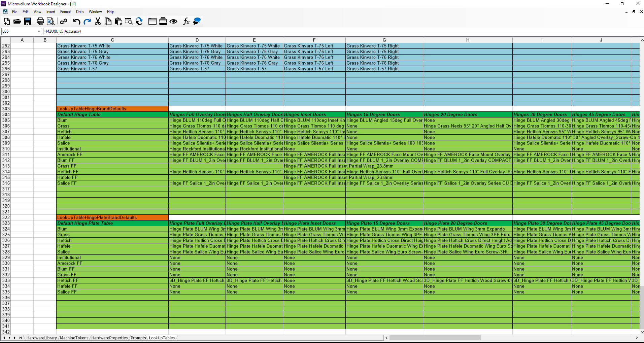Viewport: 644px width, 343px height.
Task: Click the Cut scissors icon
Action: (98, 22)
